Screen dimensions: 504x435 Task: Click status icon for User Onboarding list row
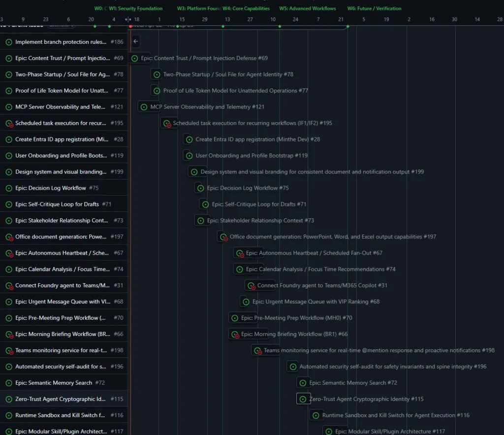point(9,156)
